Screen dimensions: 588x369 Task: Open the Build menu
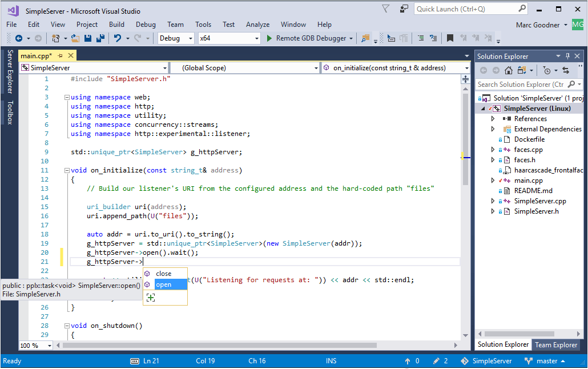pyautogui.click(x=116, y=25)
